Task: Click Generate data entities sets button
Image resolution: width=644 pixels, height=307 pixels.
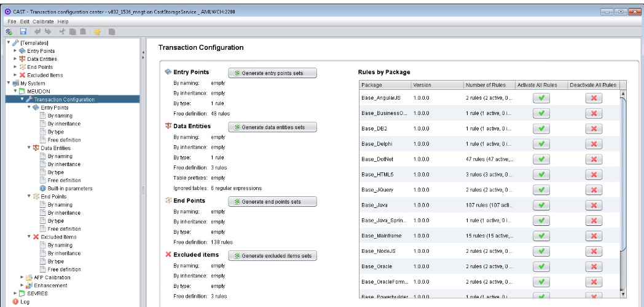Action: [272, 127]
